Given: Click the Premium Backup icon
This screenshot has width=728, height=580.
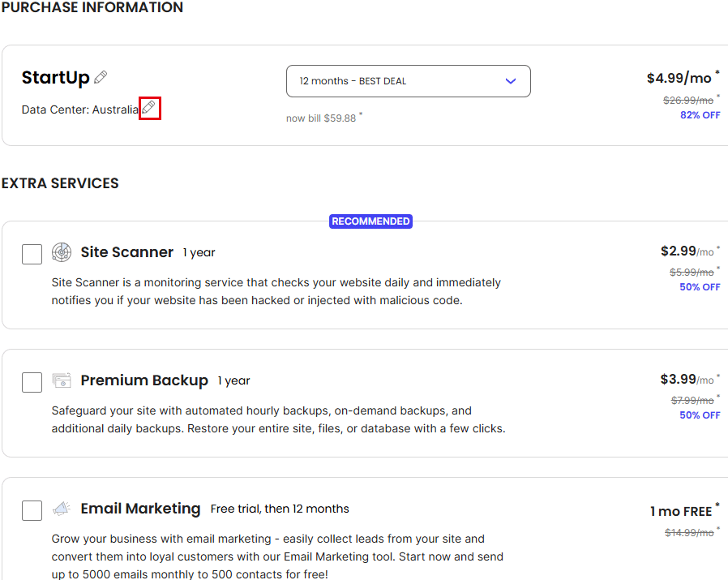Looking at the screenshot, I should pos(62,380).
